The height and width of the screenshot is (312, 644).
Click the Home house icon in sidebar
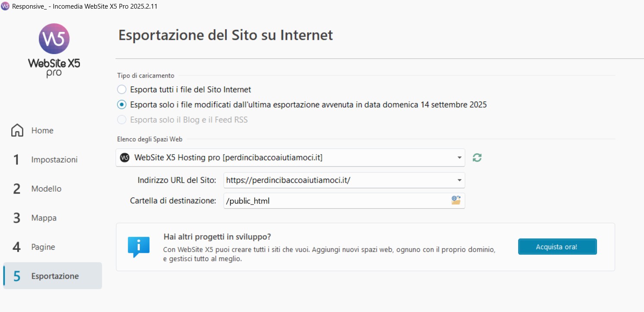tap(17, 130)
